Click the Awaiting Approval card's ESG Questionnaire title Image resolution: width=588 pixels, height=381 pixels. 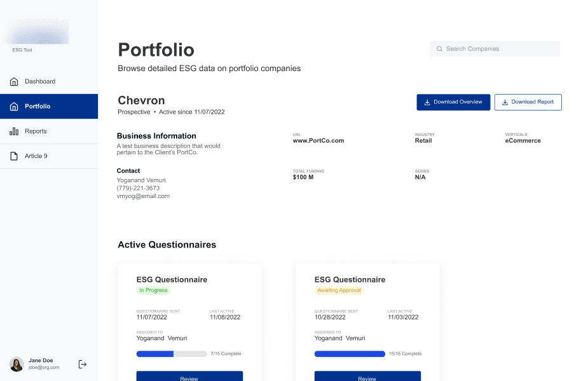click(x=350, y=280)
